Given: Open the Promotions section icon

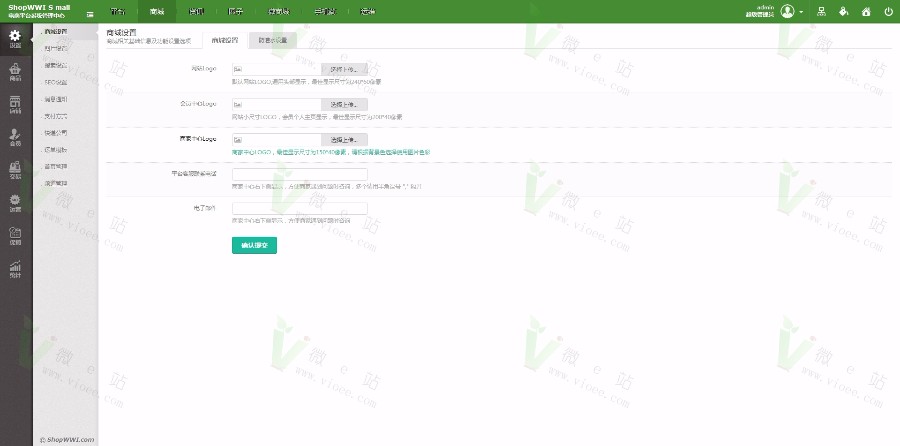Looking at the screenshot, I should point(15,235).
